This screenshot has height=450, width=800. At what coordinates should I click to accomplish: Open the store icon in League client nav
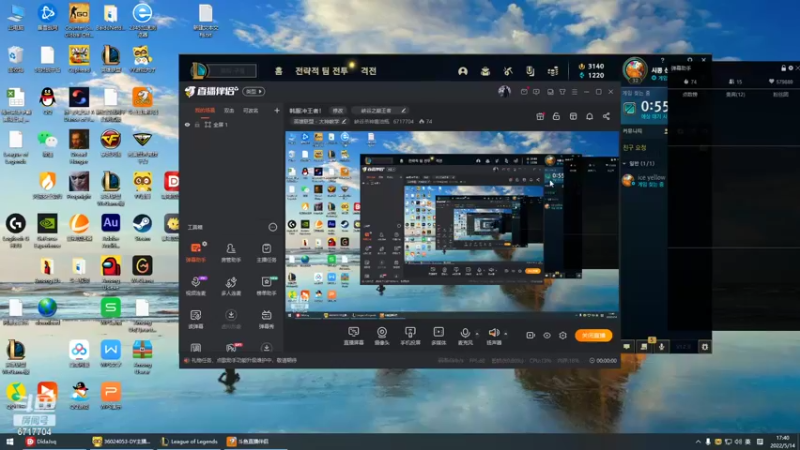pyautogui.click(x=553, y=71)
